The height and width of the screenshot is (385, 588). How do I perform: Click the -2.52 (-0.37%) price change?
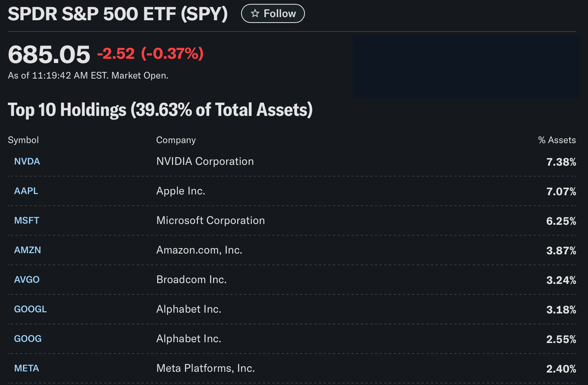pyautogui.click(x=150, y=54)
